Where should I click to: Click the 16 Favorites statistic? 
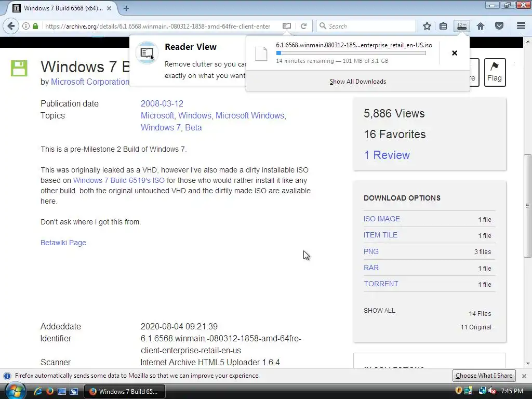tap(395, 135)
